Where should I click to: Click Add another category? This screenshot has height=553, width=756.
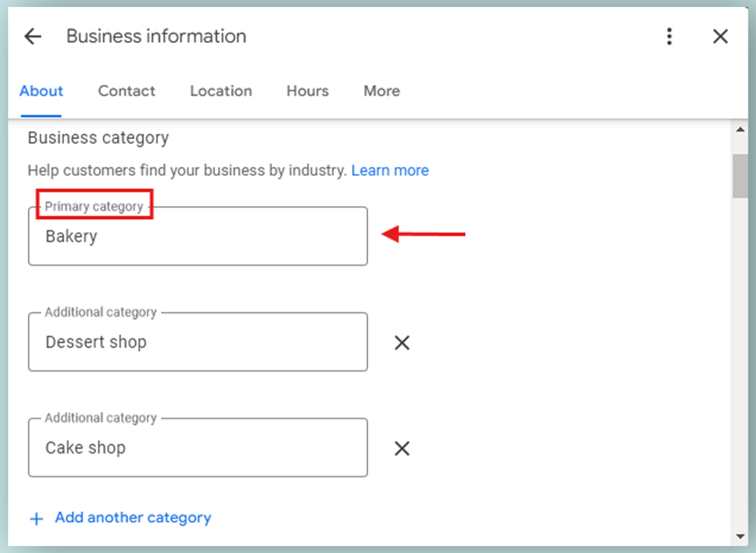(x=132, y=517)
